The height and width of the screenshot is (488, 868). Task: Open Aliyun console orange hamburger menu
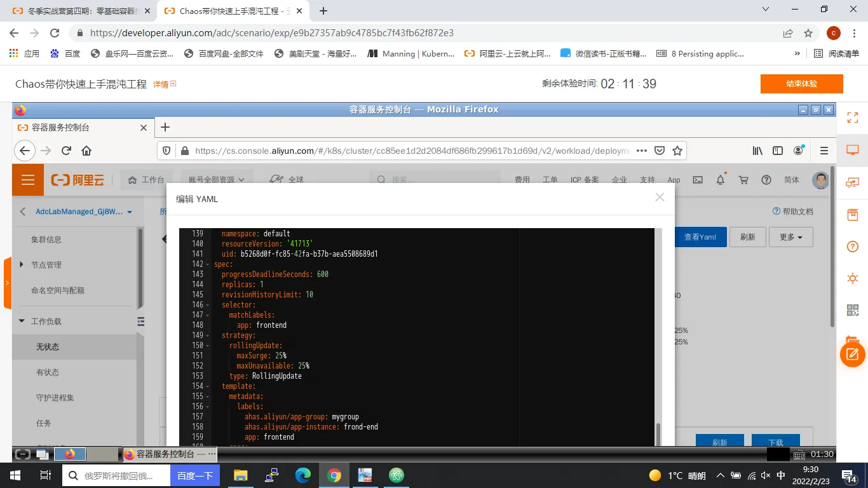coord(28,180)
